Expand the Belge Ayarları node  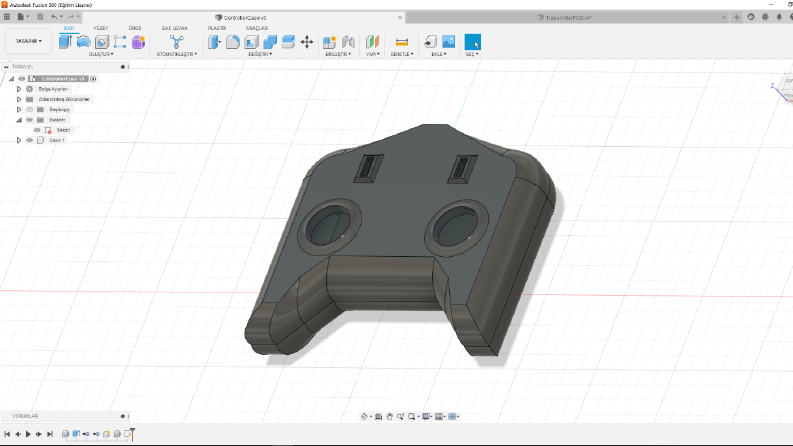[19, 89]
